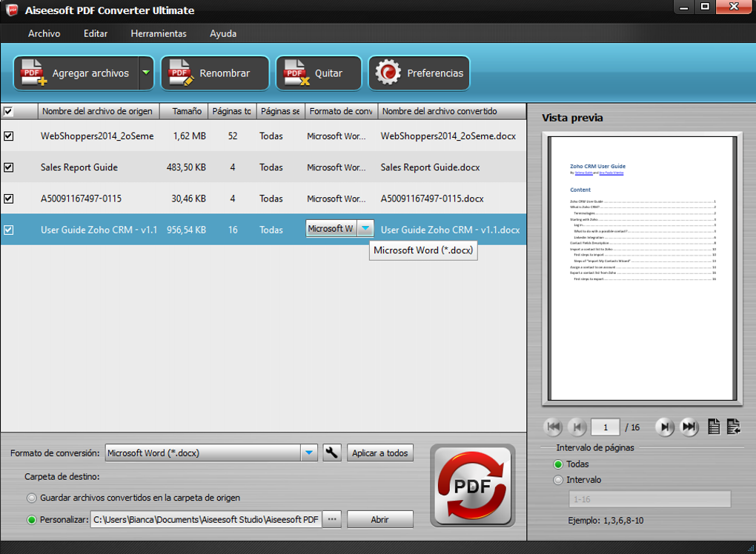Click the single-page document icon below preview
The height and width of the screenshot is (554, 756).
714,427
